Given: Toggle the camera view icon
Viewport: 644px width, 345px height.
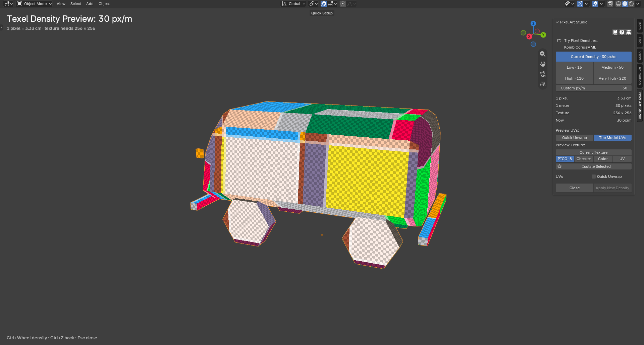Looking at the screenshot, I should point(543,74).
